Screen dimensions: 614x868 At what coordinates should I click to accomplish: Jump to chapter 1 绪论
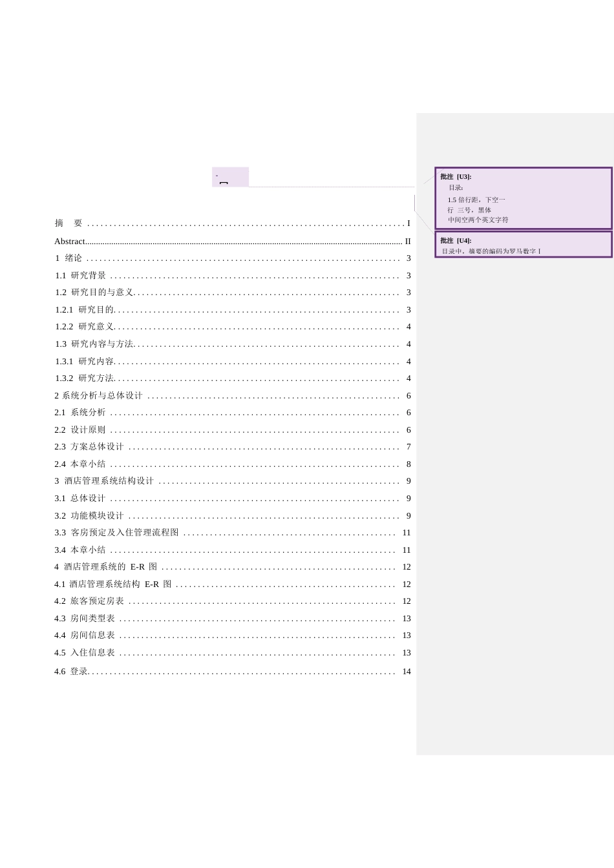(69, 258)
